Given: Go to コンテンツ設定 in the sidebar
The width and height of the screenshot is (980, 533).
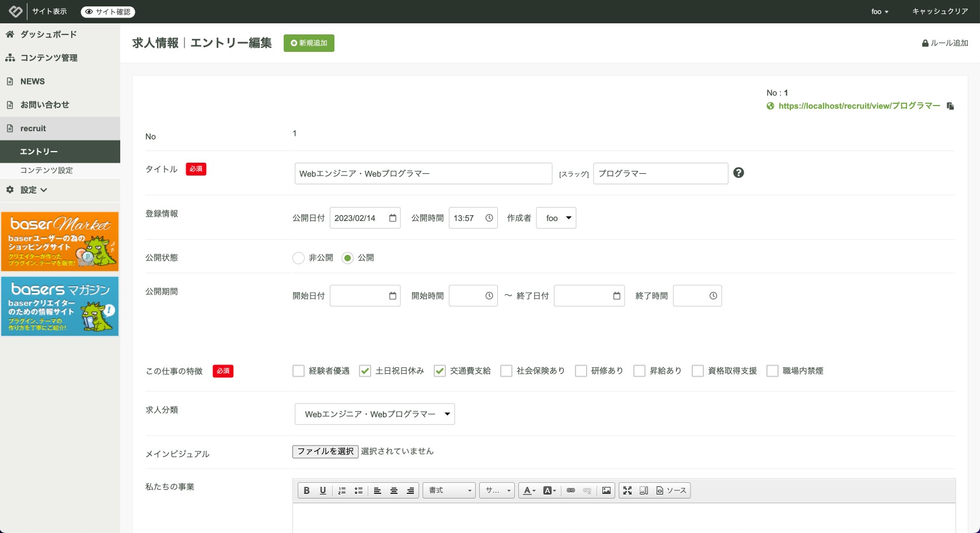Looking at the screenshot, I should tap(46, 170).
